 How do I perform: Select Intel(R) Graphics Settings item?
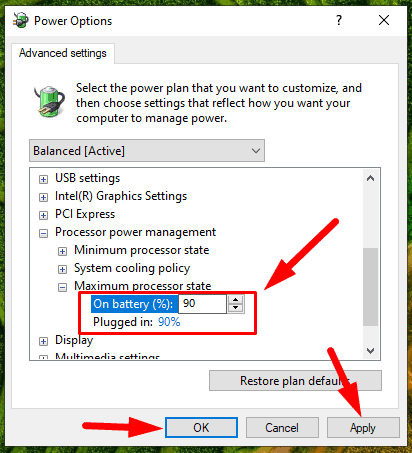tap(121, 196)
